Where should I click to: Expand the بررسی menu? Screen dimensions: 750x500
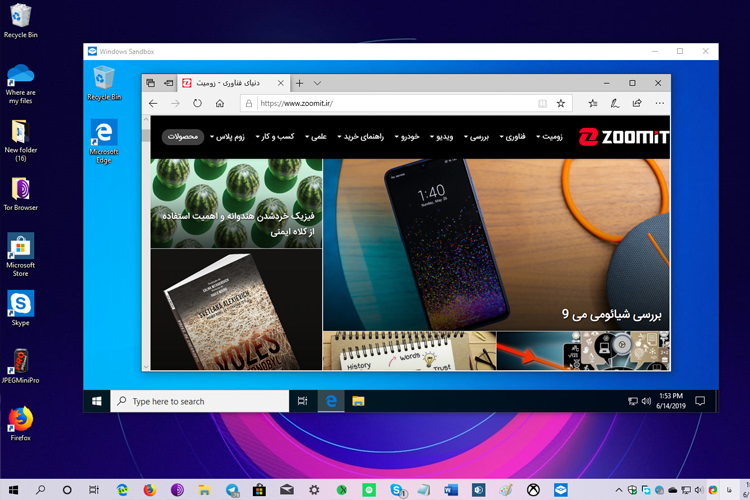tap(476, 137)
